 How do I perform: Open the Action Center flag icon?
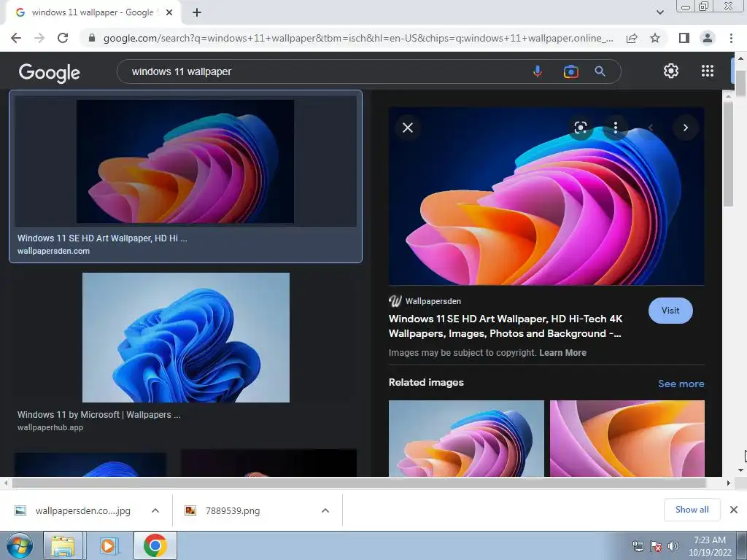click(656, 546)
